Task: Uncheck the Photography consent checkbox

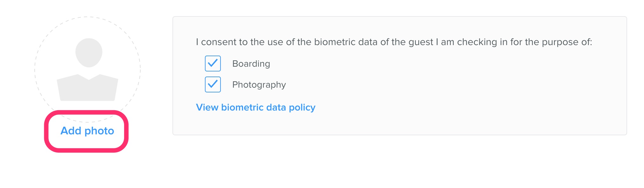Action: (x=213, y=84)
